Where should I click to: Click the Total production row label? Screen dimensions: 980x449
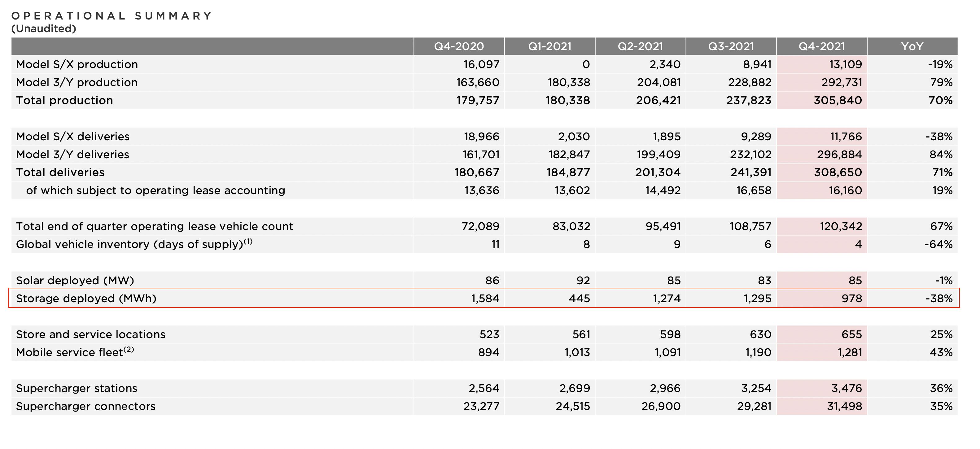tap(65, 100)
